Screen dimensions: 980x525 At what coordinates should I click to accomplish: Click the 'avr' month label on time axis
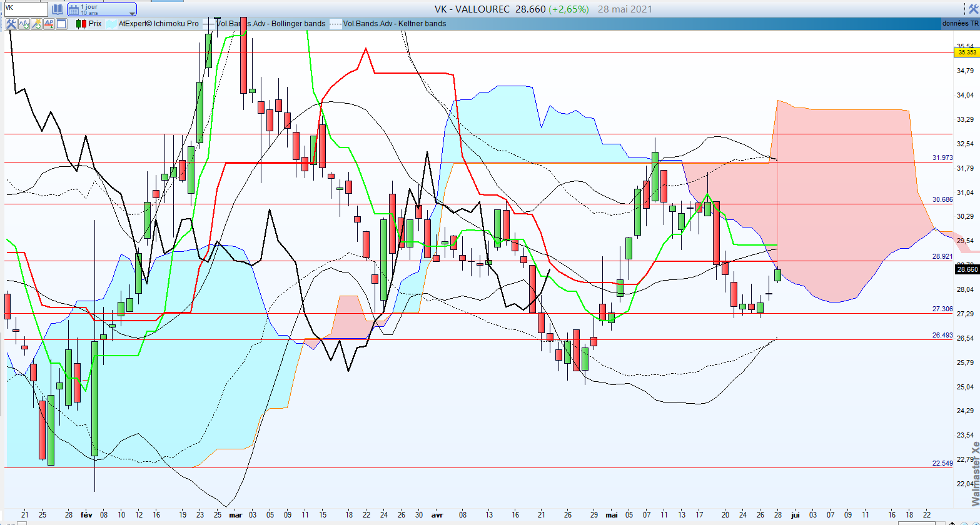pyautogui.click(x=437, y=516)
